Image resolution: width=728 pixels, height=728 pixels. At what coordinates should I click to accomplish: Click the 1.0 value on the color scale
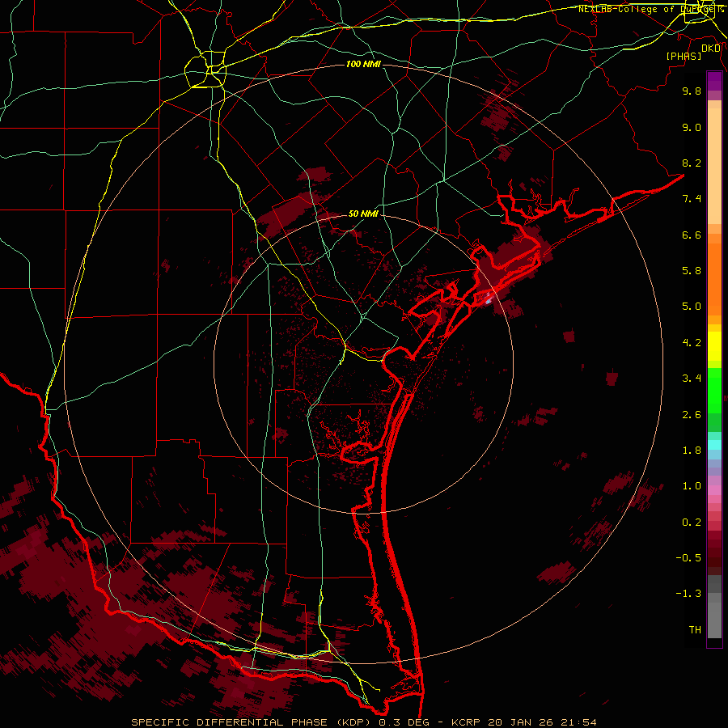(692, 486)
